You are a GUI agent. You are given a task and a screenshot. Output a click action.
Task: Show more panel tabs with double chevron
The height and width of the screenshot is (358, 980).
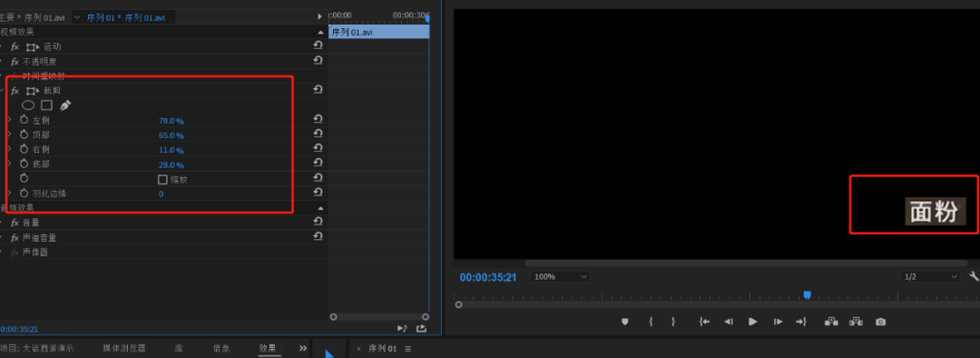tap(303, 349)
